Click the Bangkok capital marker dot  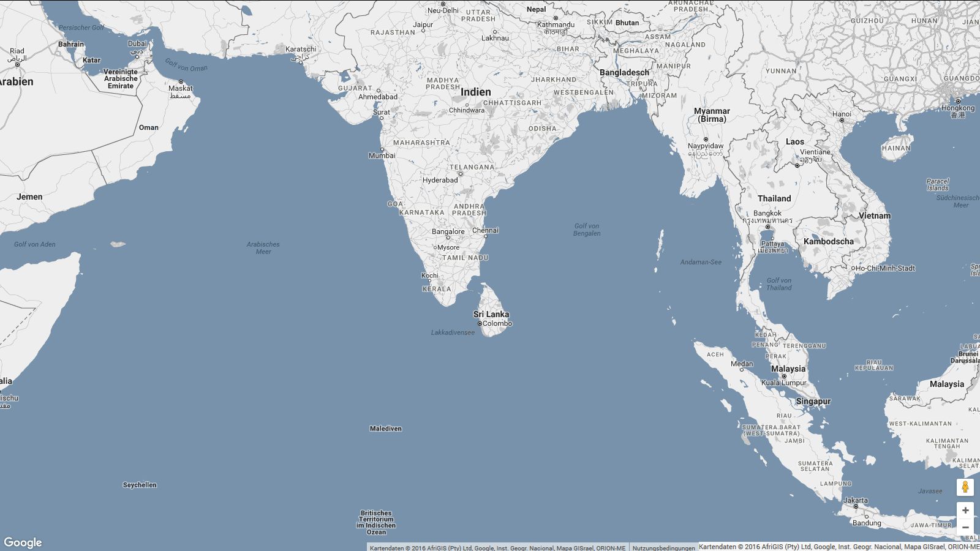tap(767, 227)
